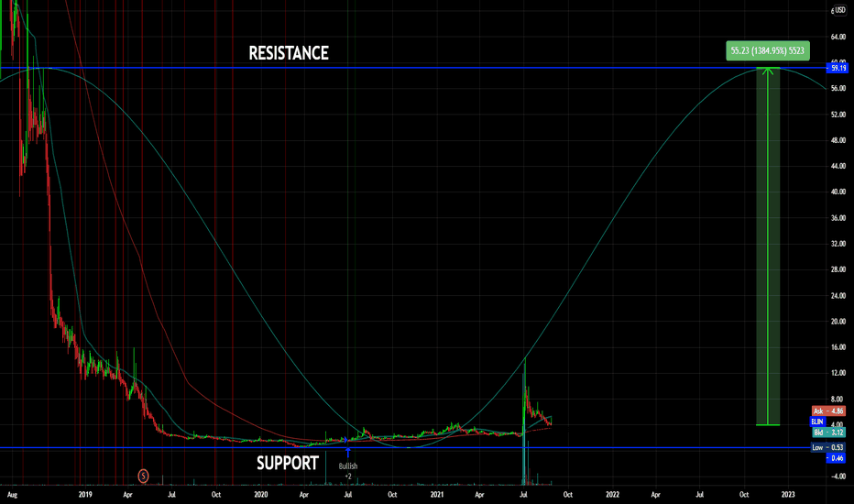Click the 48.00 price scale value
Screen dimensions: 854x504
point(838,140)
